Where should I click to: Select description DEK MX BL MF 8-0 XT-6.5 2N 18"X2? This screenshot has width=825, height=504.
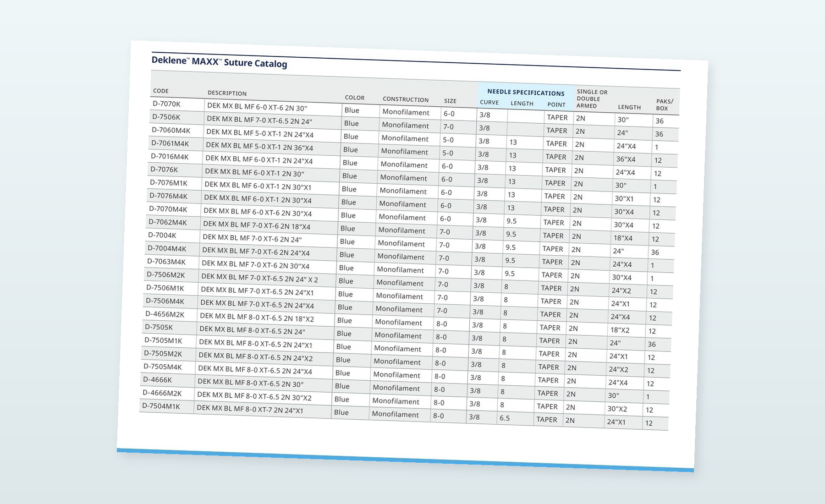[x=257, y=317]
